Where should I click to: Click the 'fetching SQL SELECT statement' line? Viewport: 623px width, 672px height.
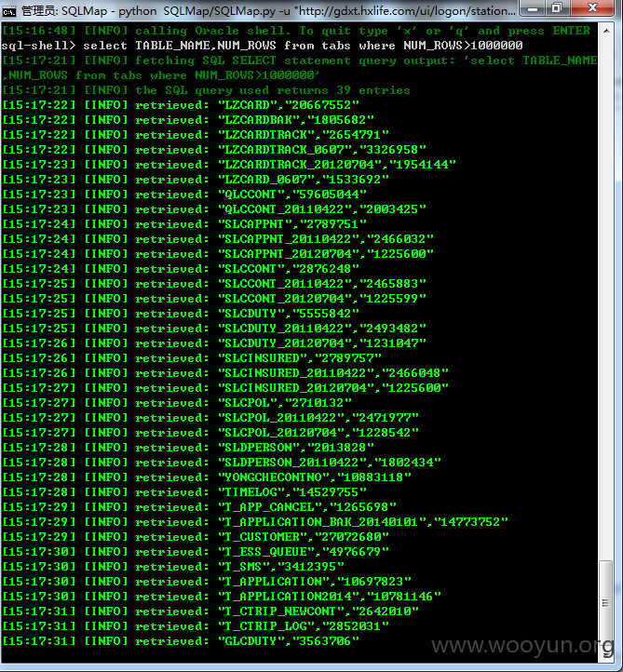[299, 68]
